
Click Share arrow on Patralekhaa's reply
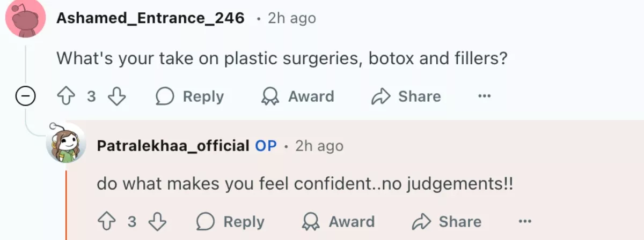click(421, 222)
